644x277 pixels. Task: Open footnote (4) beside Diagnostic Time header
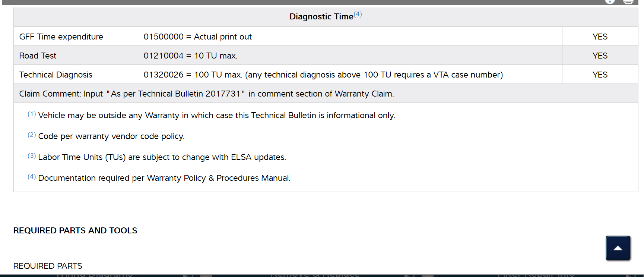(358, 15)
